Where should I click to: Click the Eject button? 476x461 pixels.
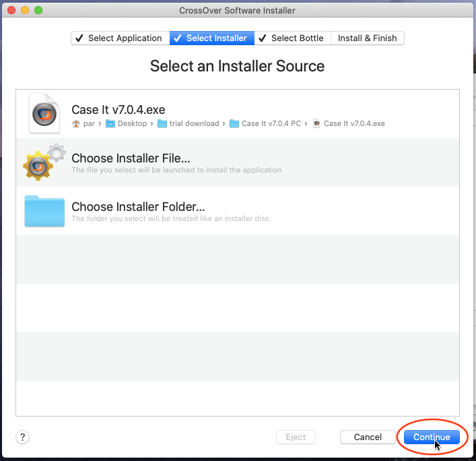tap(296, 437)
